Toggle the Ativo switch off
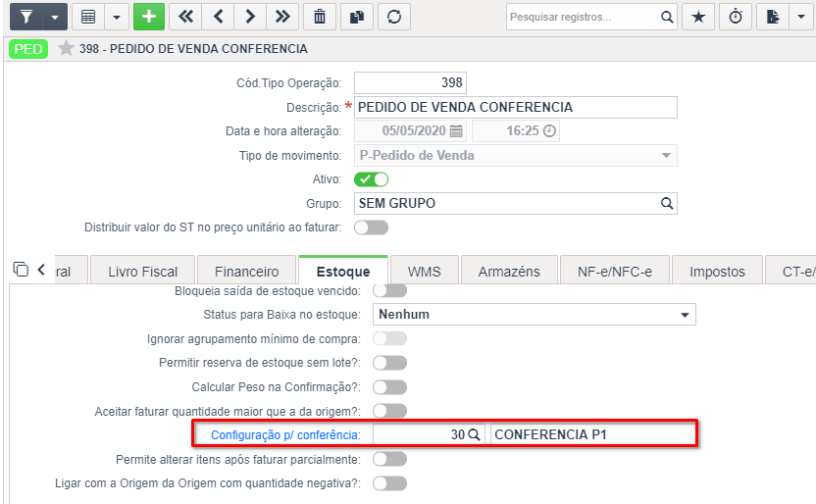 (x=371, y=179)
